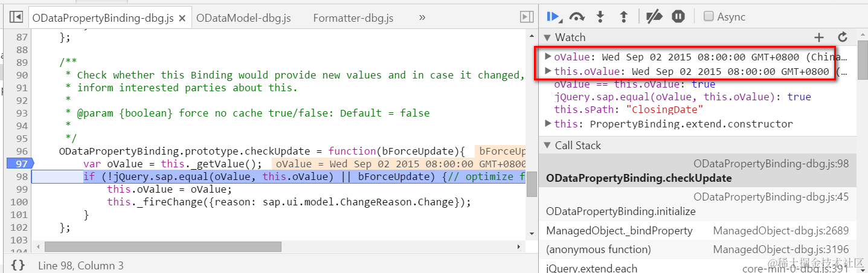
Task: Add a new watch expression
Action: [x=818, y=37]
